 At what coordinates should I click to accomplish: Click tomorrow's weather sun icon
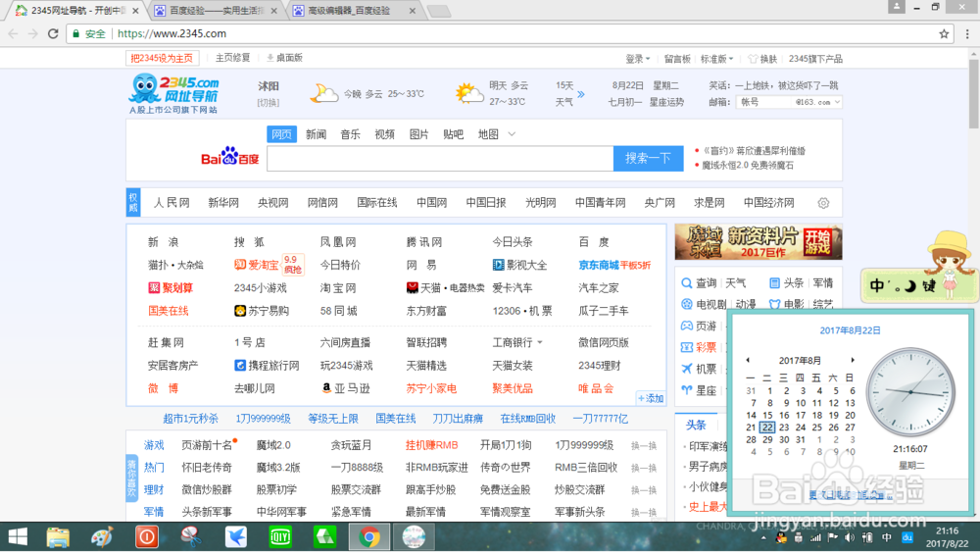point(468,94)
